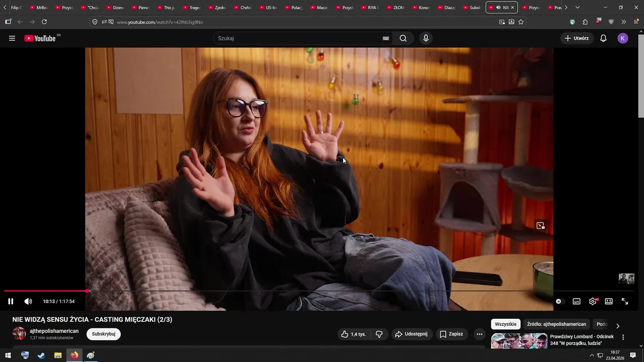Show more filter chips with right chevron
644x362 pixels.
click(x=618, y=325)
